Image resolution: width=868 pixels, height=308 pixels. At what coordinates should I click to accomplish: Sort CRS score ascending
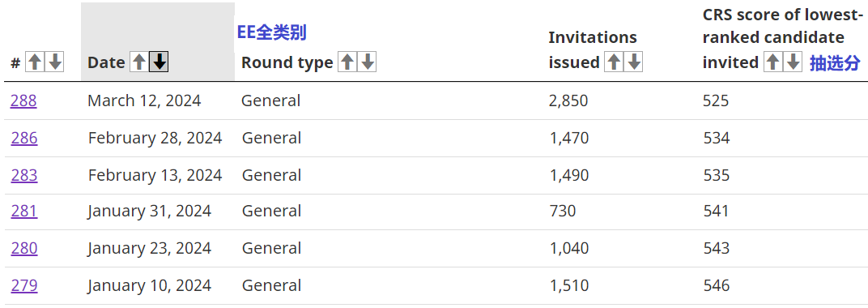tap(772, 62)
